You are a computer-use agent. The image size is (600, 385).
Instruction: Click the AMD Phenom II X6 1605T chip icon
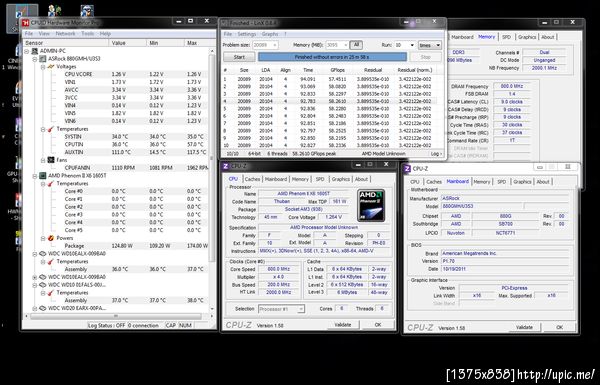point(42,176)
